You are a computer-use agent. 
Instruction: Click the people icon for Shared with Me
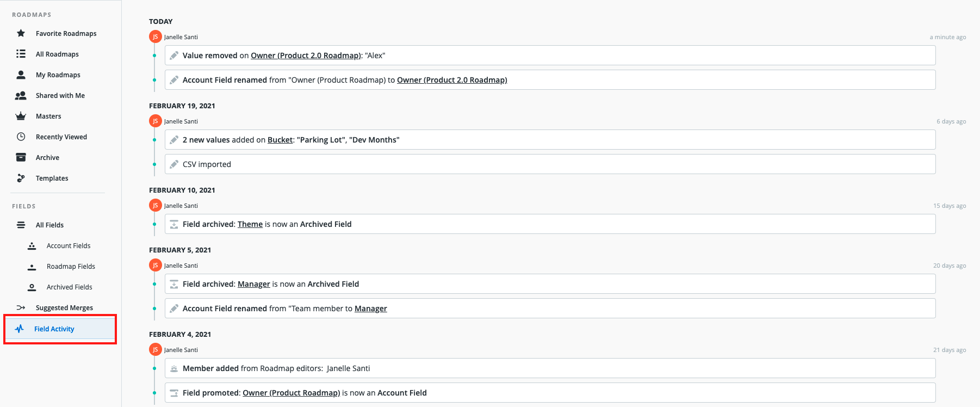pyautogui.click(x=21, y=95)
